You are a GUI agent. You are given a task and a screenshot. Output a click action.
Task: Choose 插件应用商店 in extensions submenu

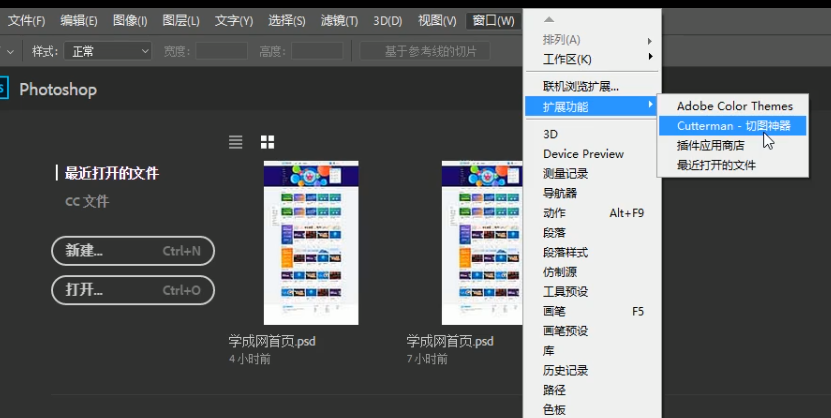[733, 145]
